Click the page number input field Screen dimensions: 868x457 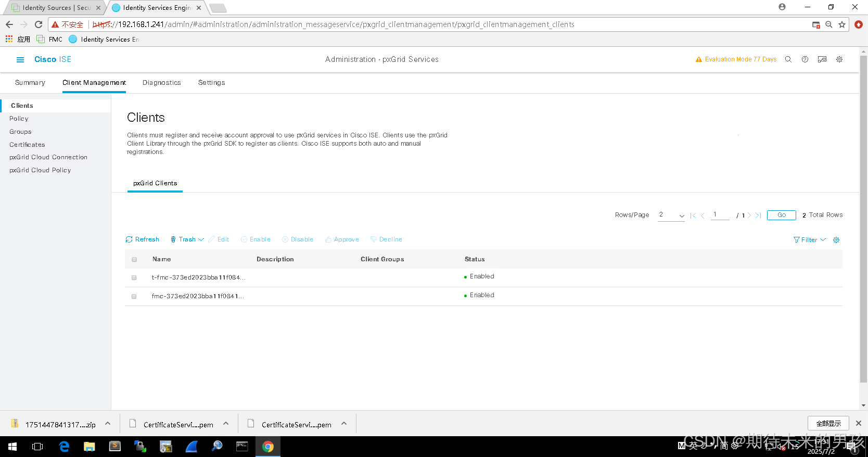coord(720,214)
